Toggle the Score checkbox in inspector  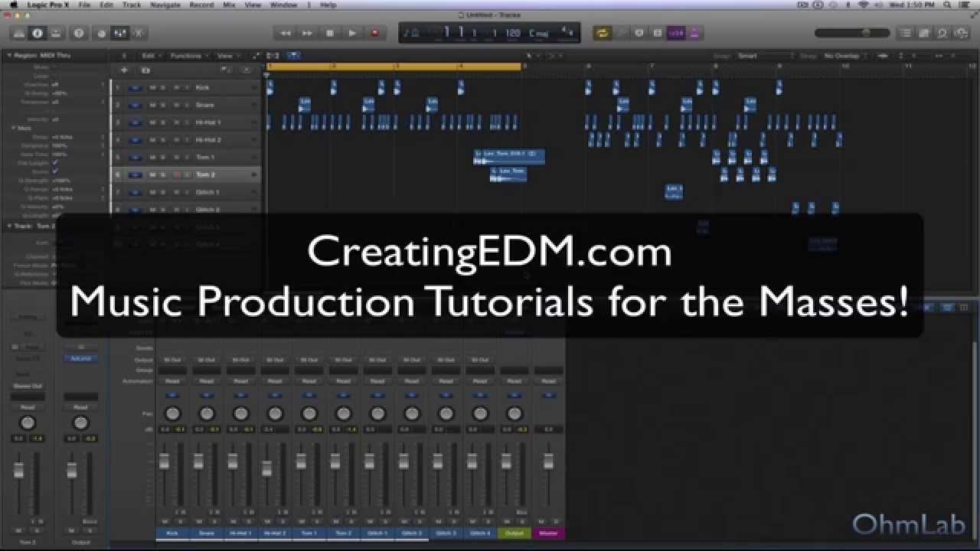[55, 171]
